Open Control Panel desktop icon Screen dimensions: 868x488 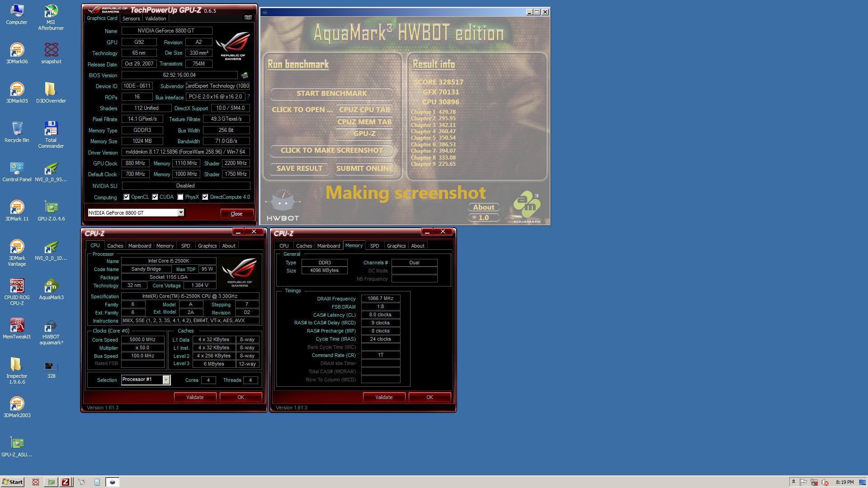coord(17,171)
